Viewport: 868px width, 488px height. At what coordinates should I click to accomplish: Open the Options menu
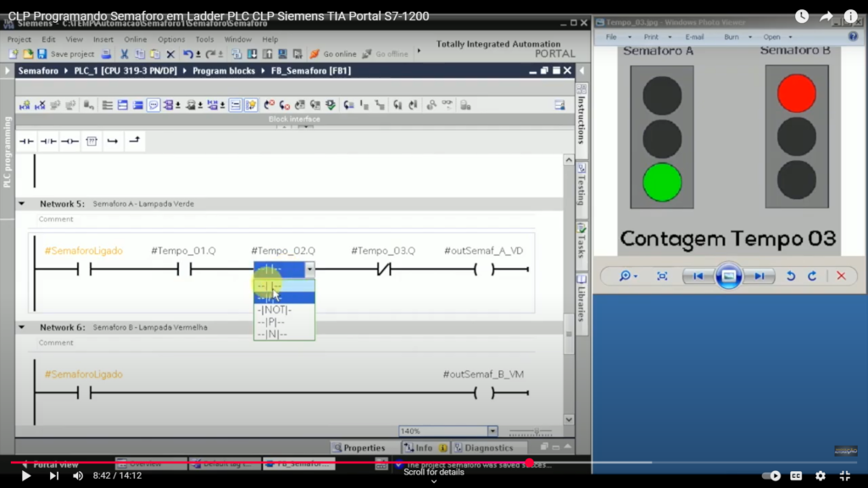(171, 39)
